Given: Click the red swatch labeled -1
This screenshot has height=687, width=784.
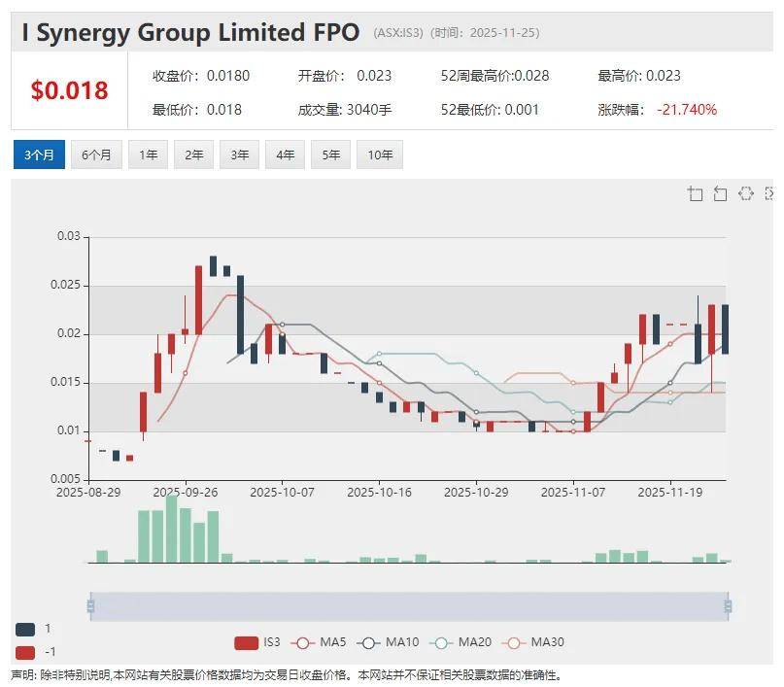Looking at the screenshot, I should [x=25, y=652].
